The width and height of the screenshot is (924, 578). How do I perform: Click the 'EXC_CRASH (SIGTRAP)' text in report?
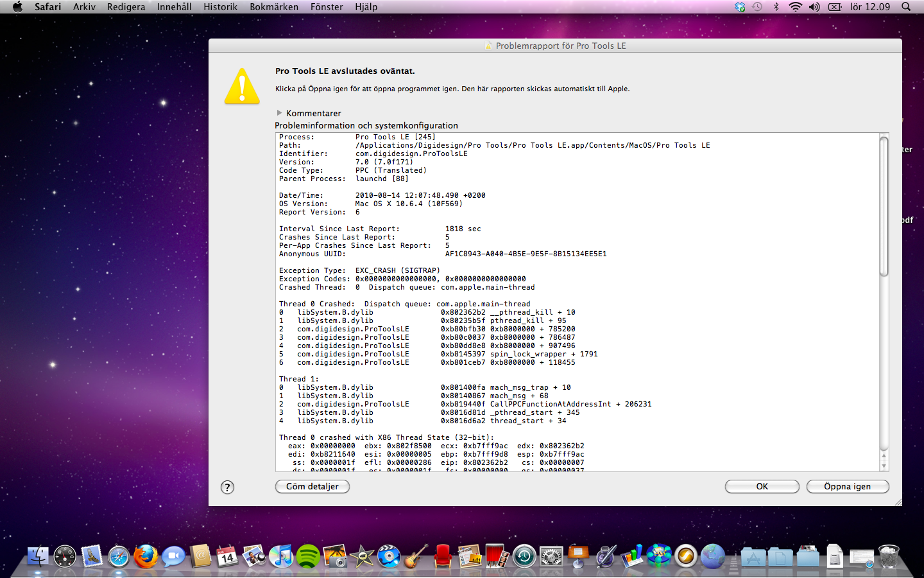pos(398,270)
